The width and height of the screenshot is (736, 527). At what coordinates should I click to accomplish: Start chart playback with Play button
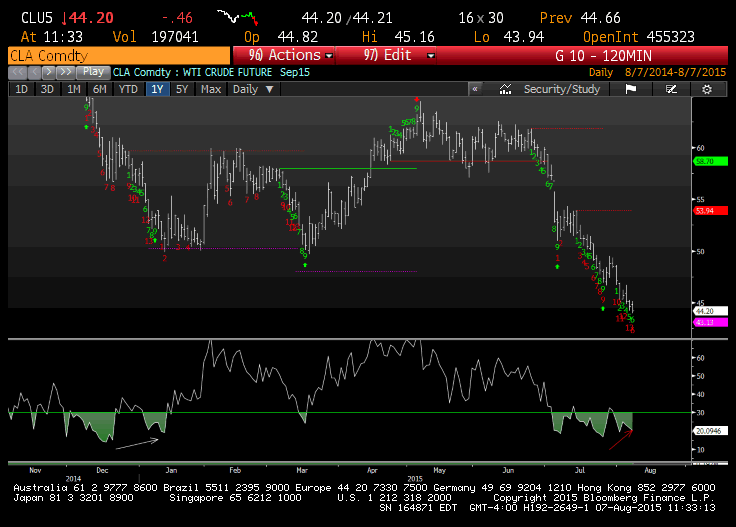[x=93, y=72]
